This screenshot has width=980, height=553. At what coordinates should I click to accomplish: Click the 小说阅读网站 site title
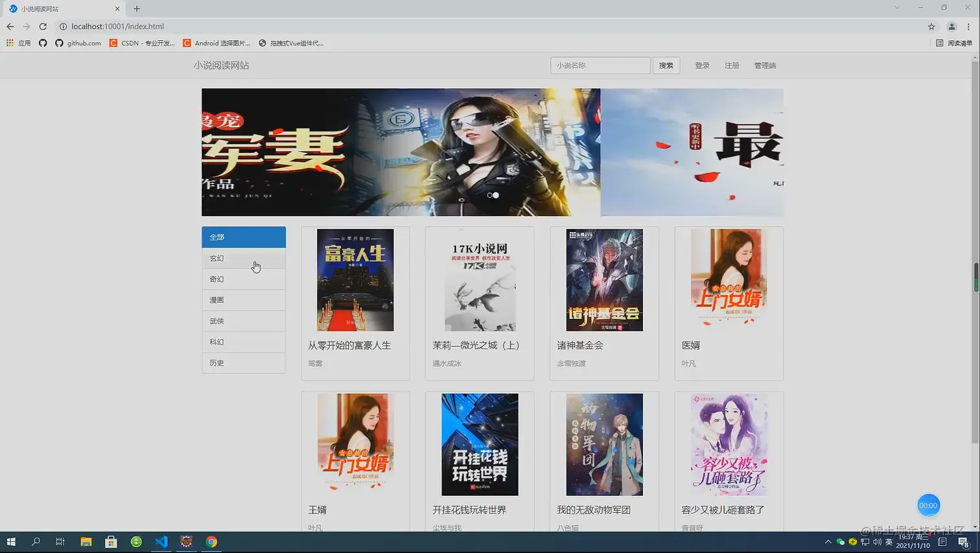coord(221,65)
